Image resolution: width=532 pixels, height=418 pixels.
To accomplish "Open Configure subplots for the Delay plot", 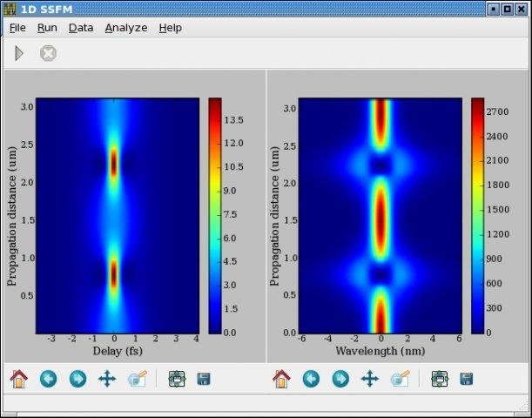I will tap(177, 379).
